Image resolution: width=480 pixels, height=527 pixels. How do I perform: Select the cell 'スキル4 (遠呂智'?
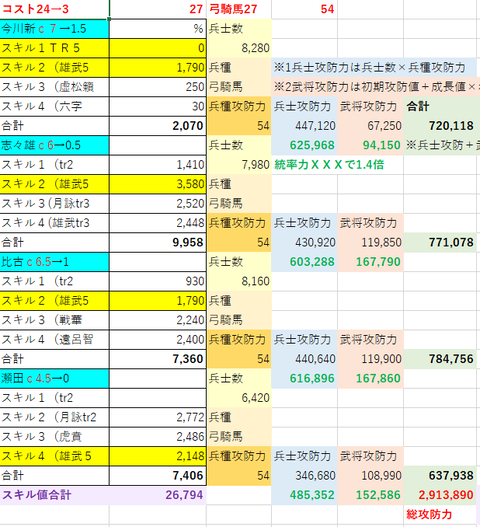pos(54,340)
